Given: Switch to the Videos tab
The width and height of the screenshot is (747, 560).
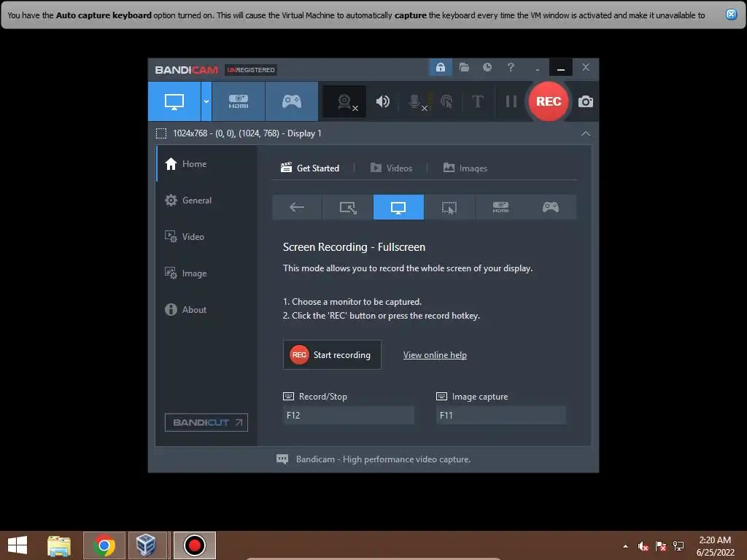Looking at the screenshot, I should (391, 168).
